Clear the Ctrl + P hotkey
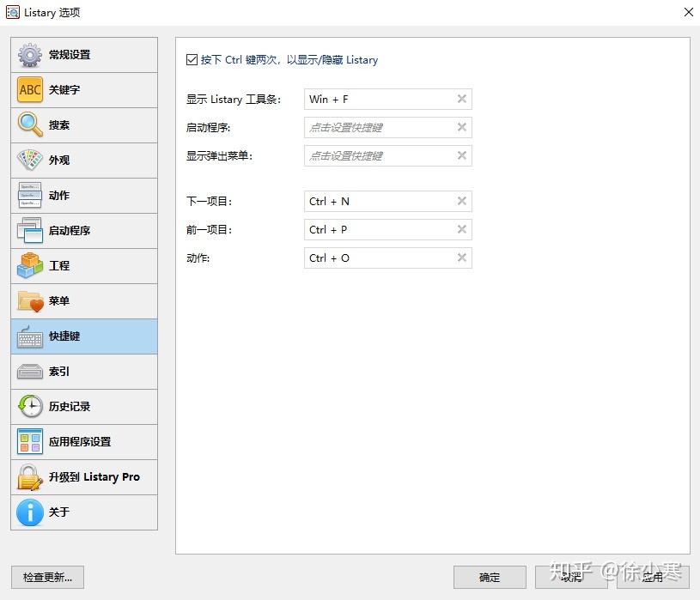Screen dimensions: 700x600 point(462,229)
